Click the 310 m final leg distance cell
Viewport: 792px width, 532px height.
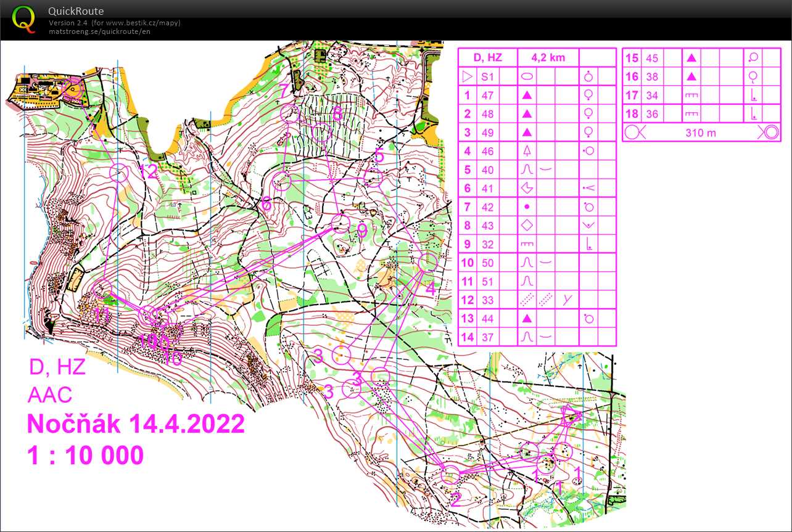(701, 132)
